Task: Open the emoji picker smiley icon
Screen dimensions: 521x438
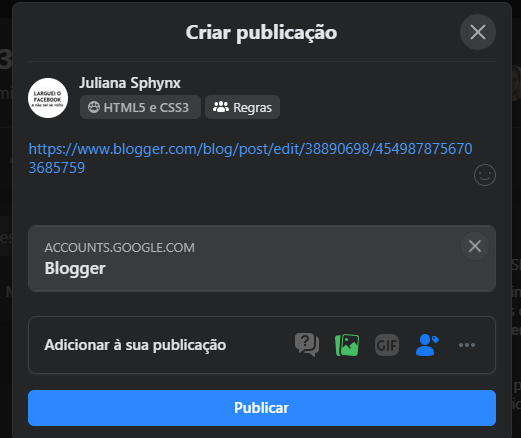Action: pyautogui.click(x=485, y=175)
